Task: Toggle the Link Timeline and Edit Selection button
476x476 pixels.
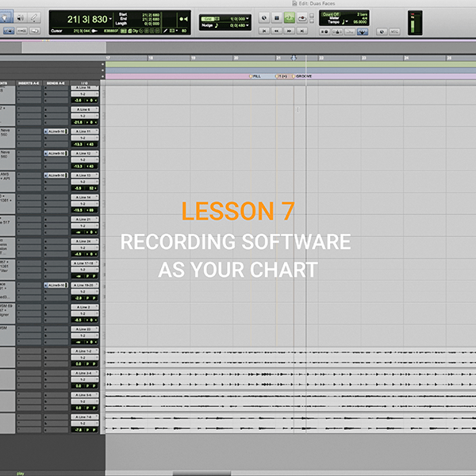Action: point(21,31)
